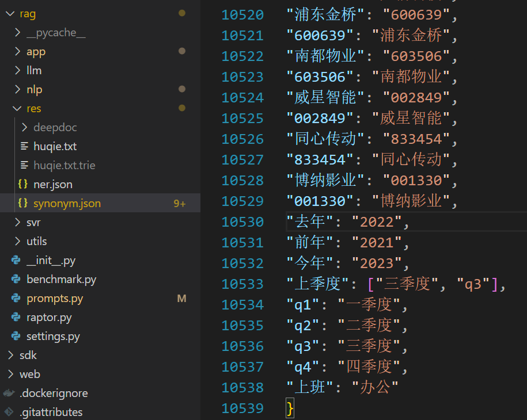Screen dimensions: 527x420
Task: Expand the web folder
Action: pyautogui.click(x=11, y=374)
